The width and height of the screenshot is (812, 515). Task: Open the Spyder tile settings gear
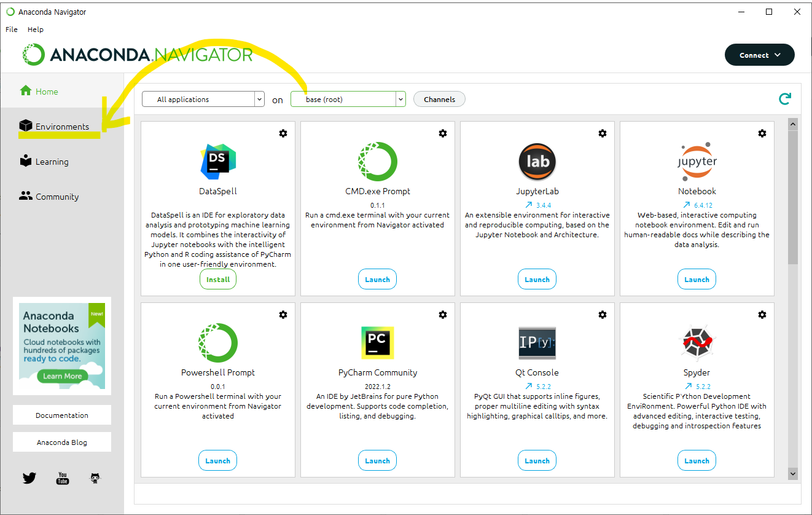(762, 315)
